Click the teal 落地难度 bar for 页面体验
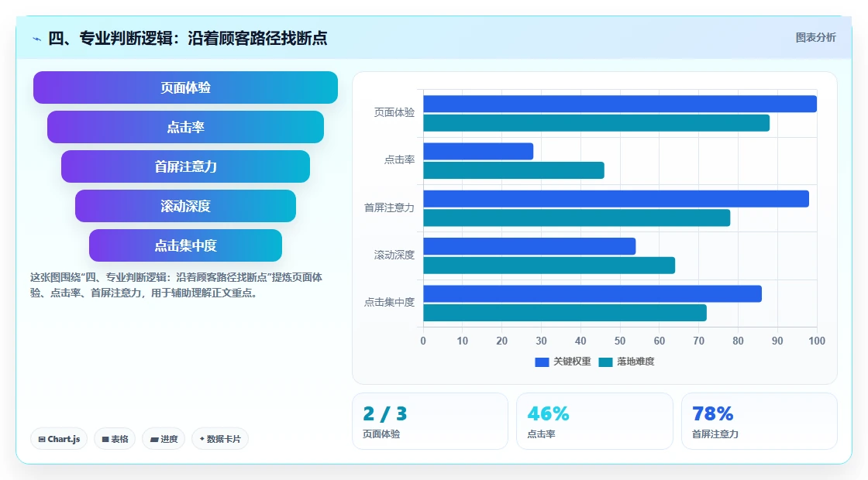This screenshot has height=480, width=868. click(x=596, y=123)
